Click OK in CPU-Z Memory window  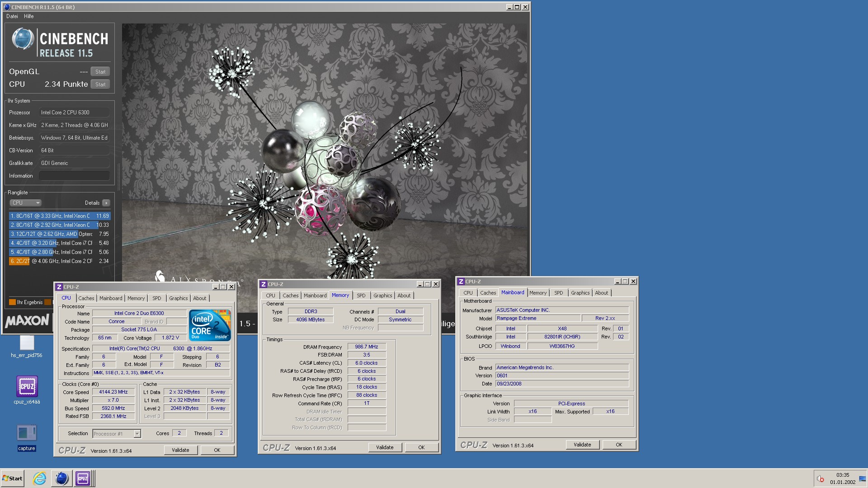(x=421, y=447)
